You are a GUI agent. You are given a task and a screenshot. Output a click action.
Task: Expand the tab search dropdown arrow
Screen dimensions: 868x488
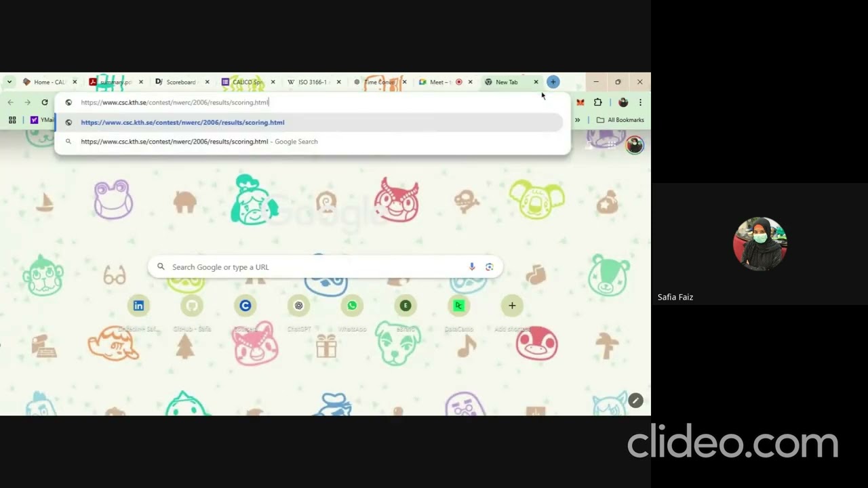9,82
